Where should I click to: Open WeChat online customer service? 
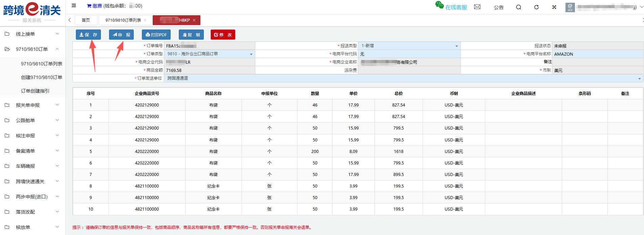tap(451, 6)
